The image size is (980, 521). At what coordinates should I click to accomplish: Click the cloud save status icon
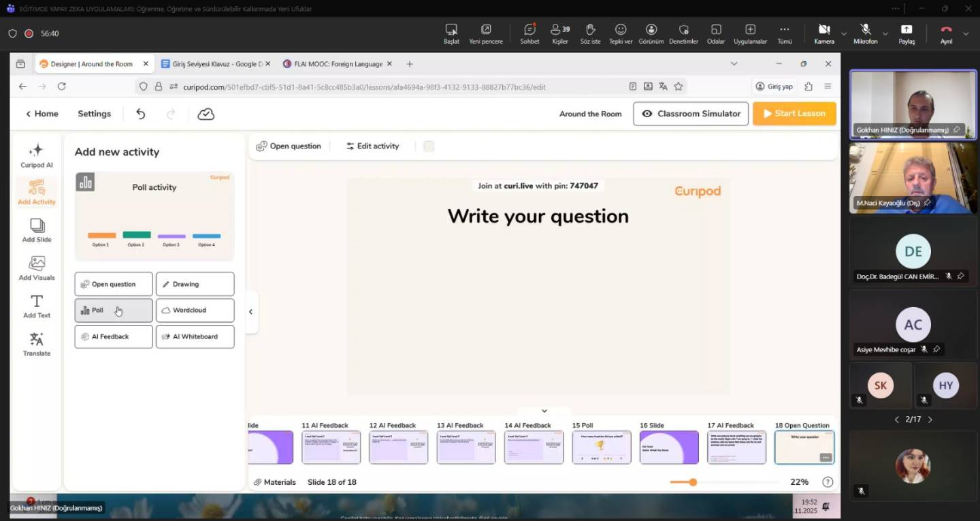[x=206, y=114]
